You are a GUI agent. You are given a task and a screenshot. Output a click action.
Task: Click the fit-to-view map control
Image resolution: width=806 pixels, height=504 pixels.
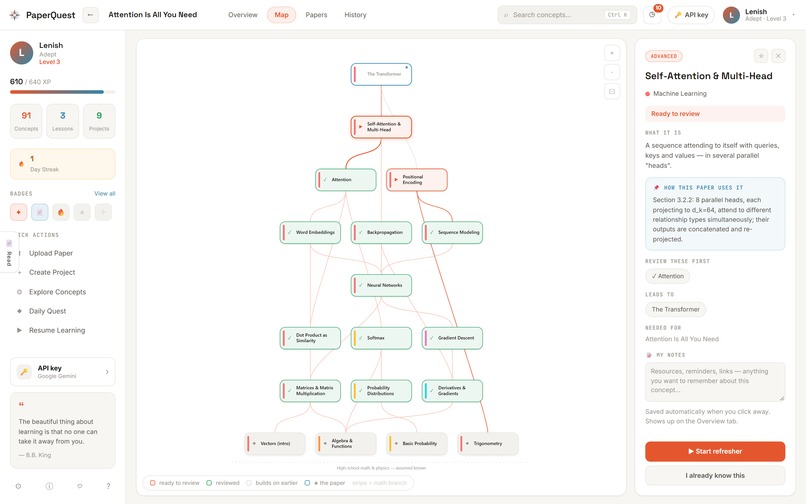point(612,92)
